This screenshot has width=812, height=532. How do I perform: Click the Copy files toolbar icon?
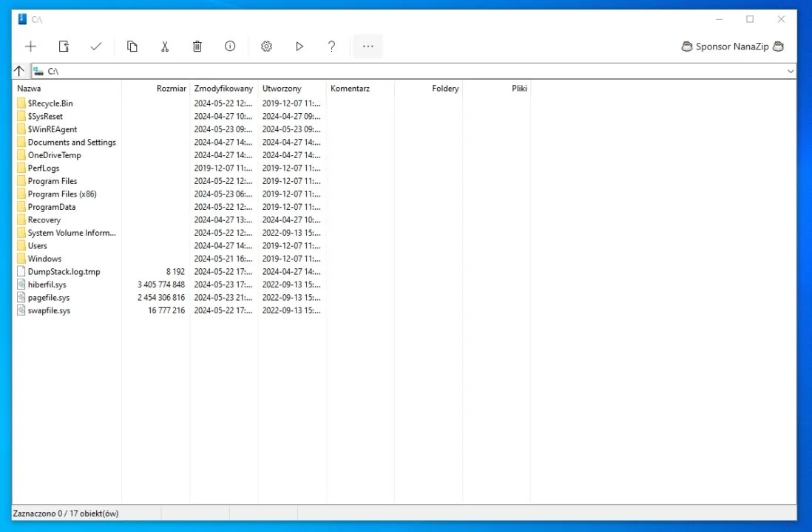point(132,47)
